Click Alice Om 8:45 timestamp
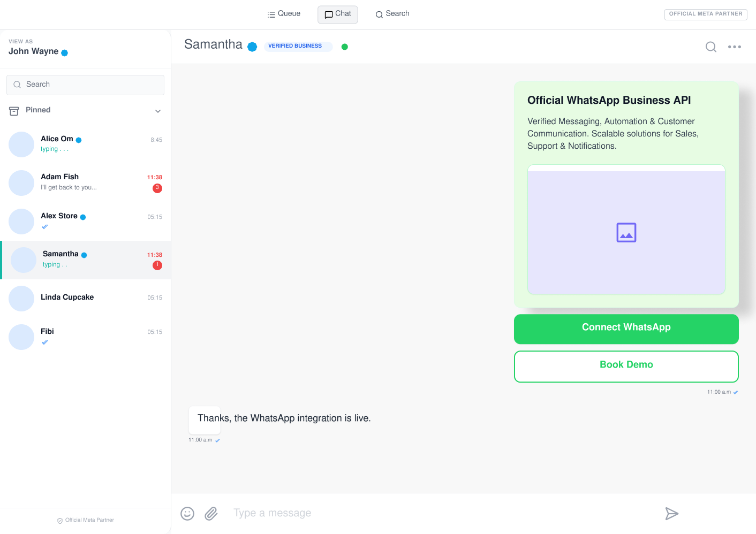This screenshot has height=534, width=756. click(156, 140)
